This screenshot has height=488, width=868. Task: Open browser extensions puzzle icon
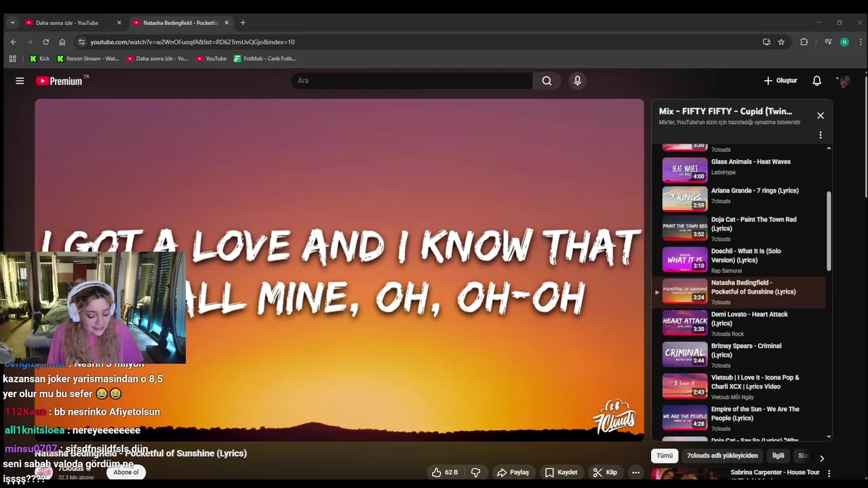pos(804,42)
